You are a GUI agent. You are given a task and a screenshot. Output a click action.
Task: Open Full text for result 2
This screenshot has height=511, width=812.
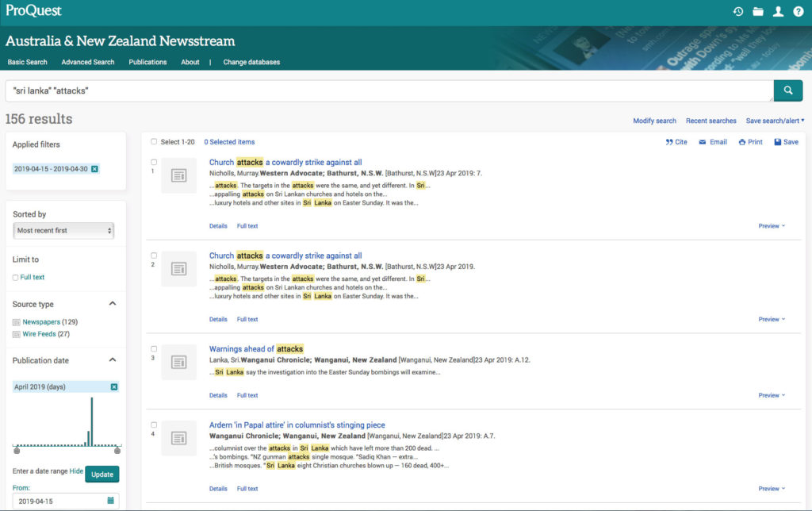click(247, 319)
